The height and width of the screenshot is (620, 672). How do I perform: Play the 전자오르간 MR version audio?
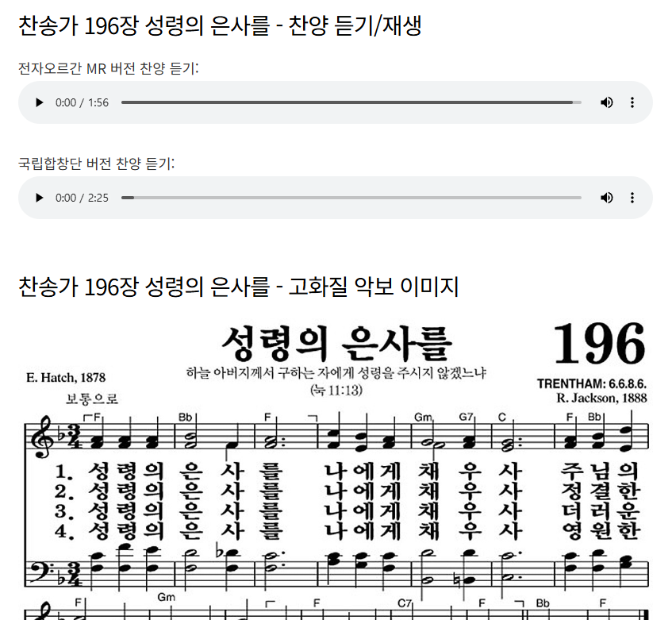coord(39,102)
